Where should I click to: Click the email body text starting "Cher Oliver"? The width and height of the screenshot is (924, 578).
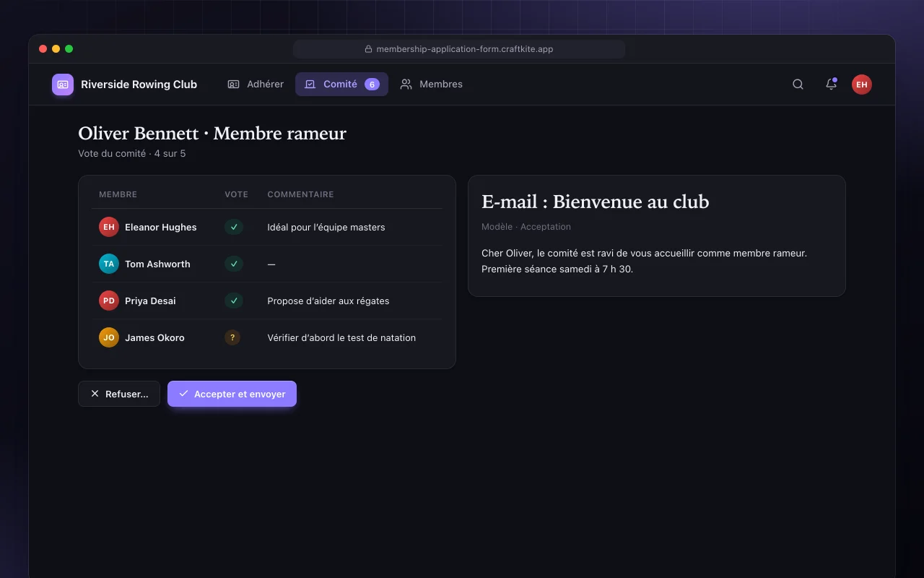pos(644,261)
